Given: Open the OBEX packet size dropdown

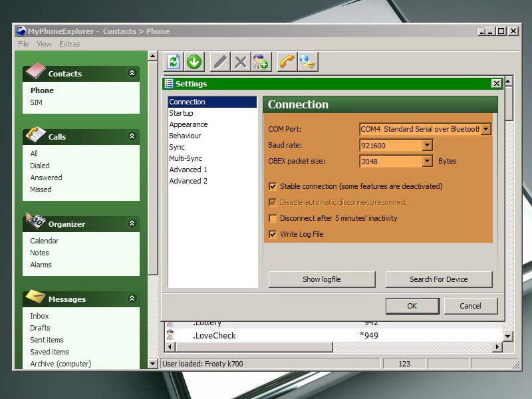Looking at the screenshot, I should click(427, 161).
